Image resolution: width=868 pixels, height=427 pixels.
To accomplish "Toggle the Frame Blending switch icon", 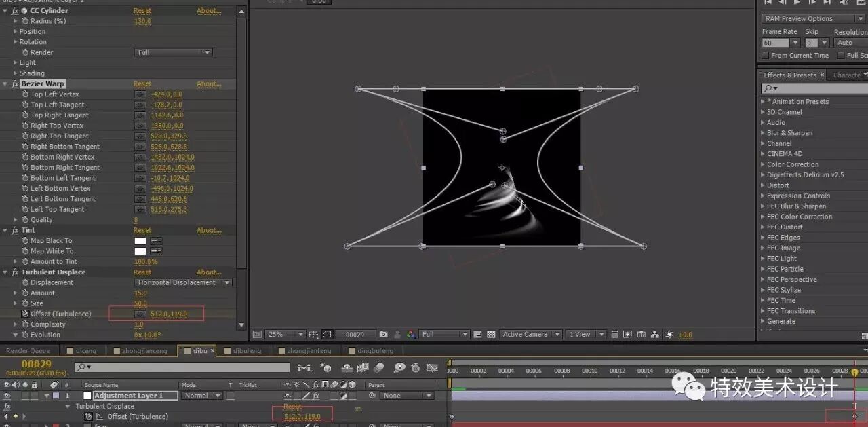I will click(363, 368).
